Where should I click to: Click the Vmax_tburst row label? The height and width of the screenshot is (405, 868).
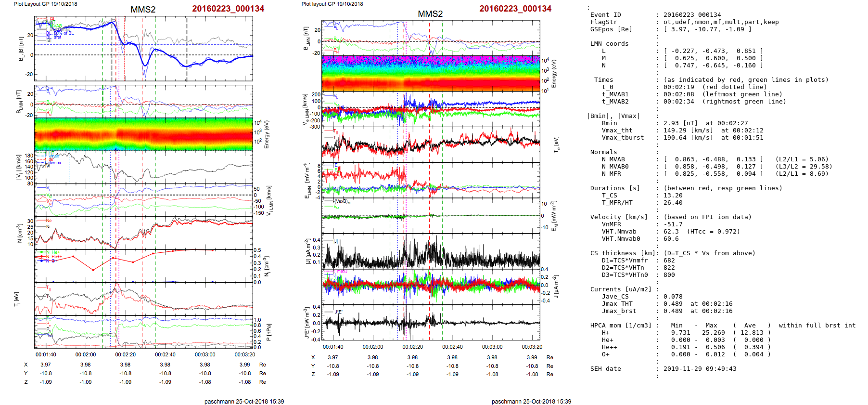622,138
